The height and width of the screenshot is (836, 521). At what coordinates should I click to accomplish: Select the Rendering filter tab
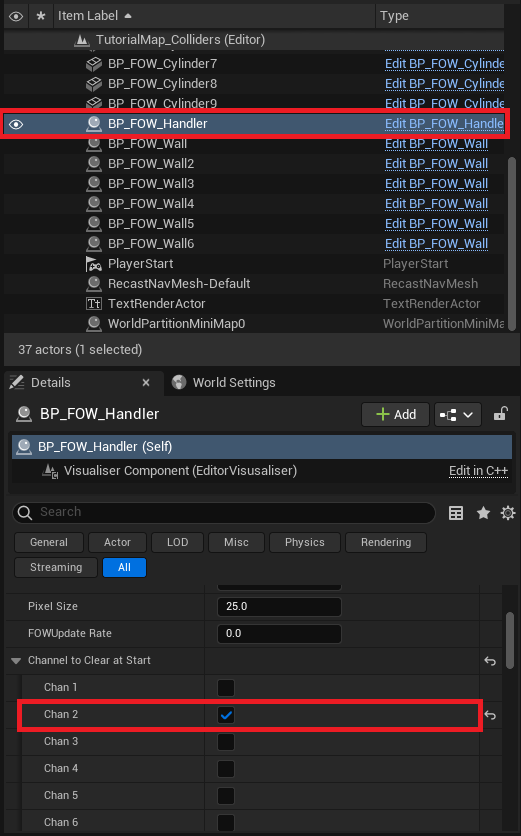[x=386, y=542]
